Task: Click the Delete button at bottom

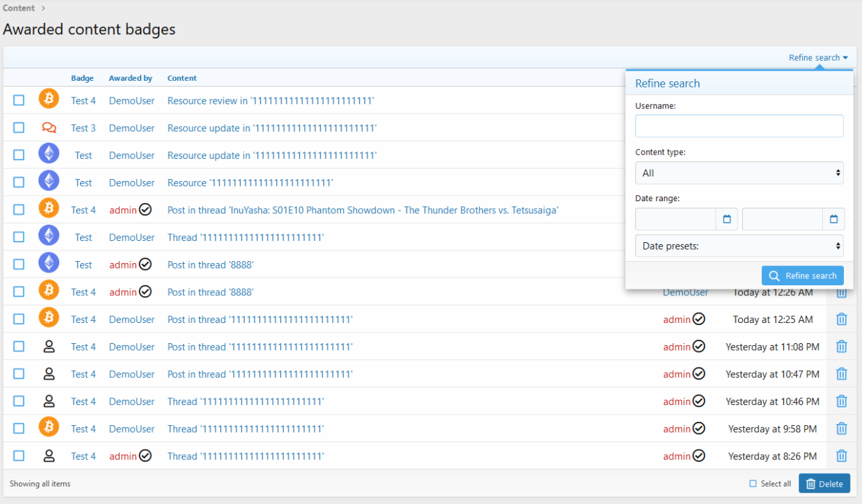Action: coord(824,484)
